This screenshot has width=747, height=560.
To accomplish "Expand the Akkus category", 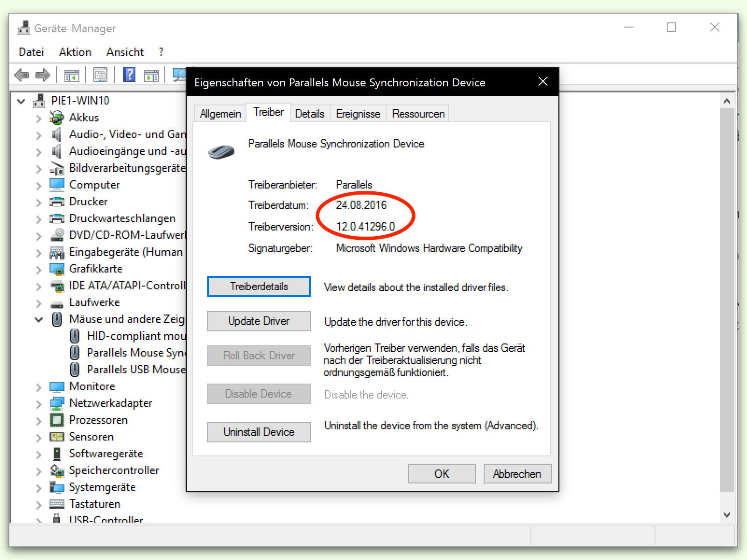I will pos(39,119).
